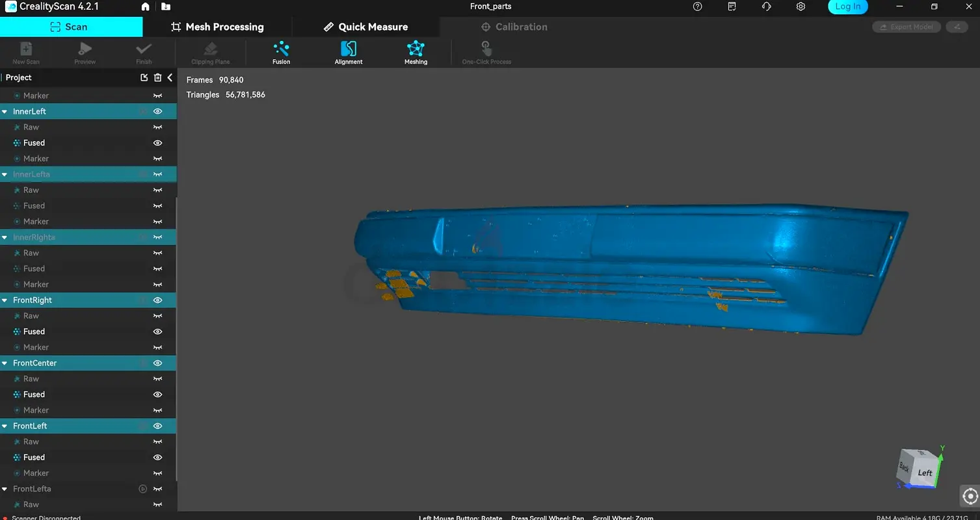Collapse the InnerLeft group
The width and height of the screenshot is (980, 520).
tap(5, 112)
